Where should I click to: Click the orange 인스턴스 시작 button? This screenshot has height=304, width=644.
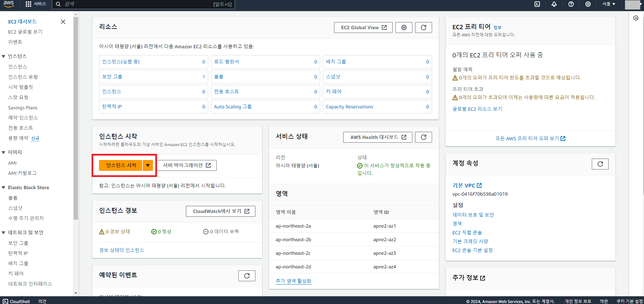click(x=121, y=165)
